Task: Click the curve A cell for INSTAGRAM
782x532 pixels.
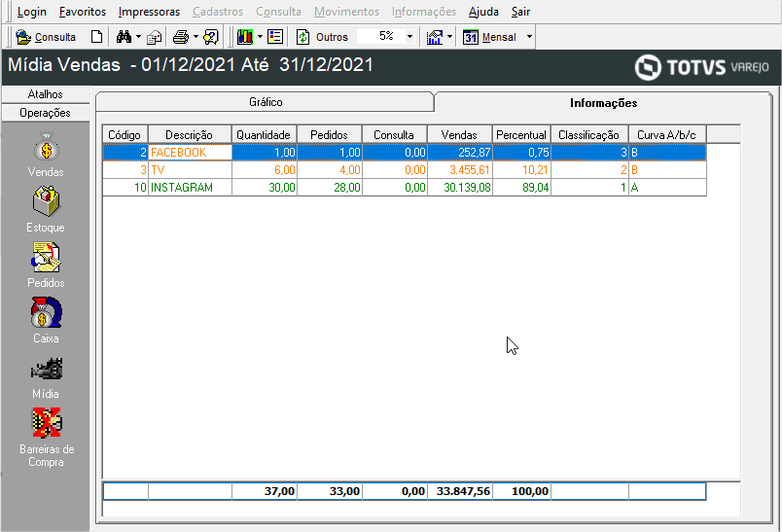Action: (x=667, y=188)
